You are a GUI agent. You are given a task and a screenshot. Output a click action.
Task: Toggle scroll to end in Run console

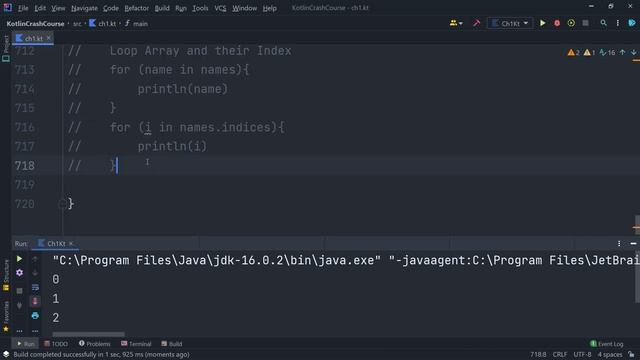[35, 301]
